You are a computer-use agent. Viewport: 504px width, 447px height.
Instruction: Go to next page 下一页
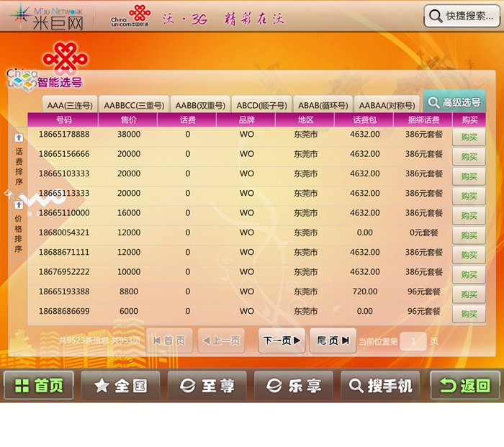pos(282,340)
